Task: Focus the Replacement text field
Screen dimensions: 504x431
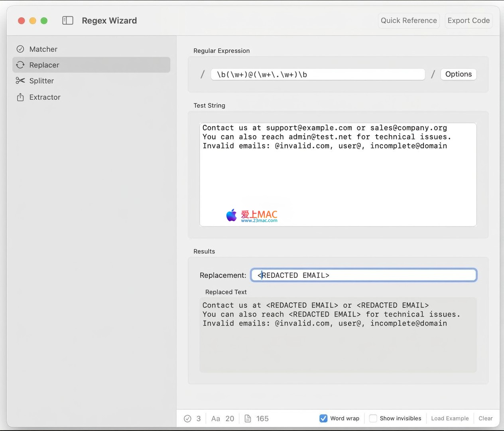Action: click(x=364, y=275)
